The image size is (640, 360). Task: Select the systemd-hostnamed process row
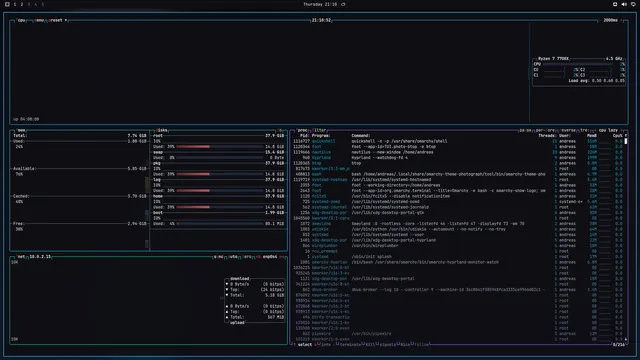pos(458,180)
